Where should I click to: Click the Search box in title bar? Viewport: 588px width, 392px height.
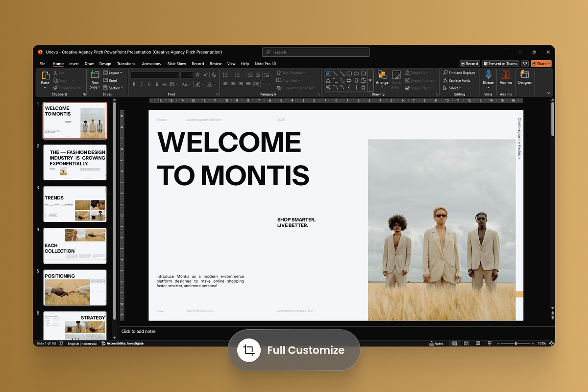coord(316,52)
